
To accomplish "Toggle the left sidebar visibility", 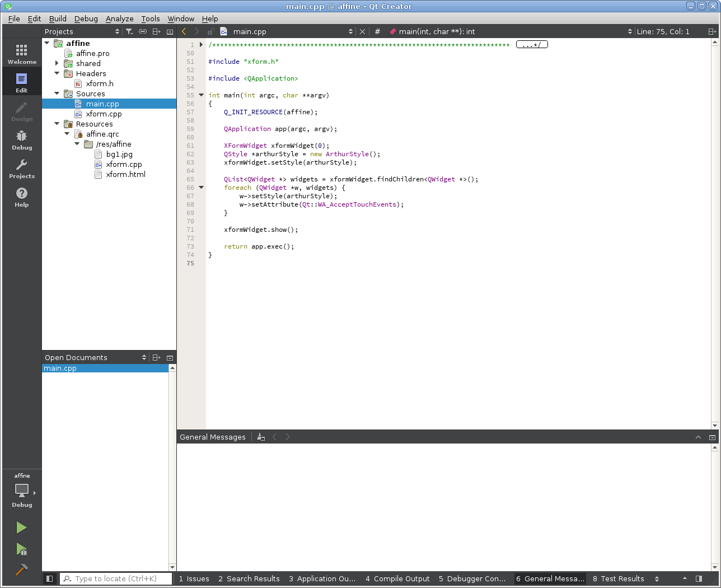I will click(49, 578).
